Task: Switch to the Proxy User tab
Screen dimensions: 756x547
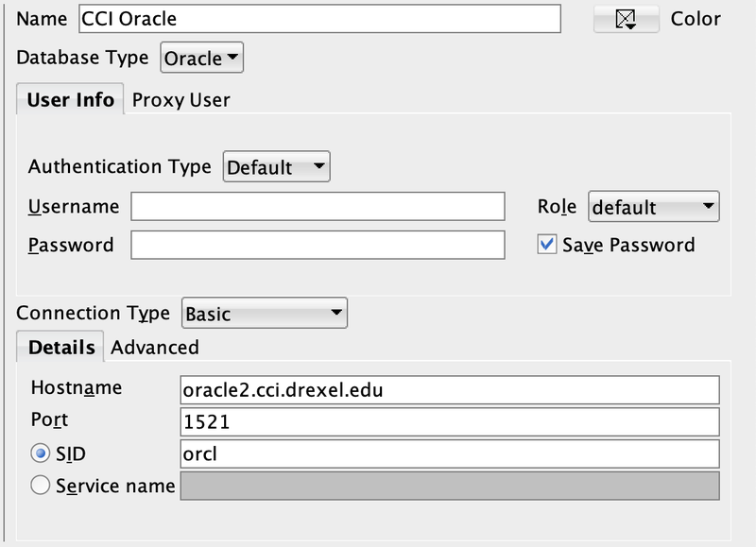Action: coord(180,100)
